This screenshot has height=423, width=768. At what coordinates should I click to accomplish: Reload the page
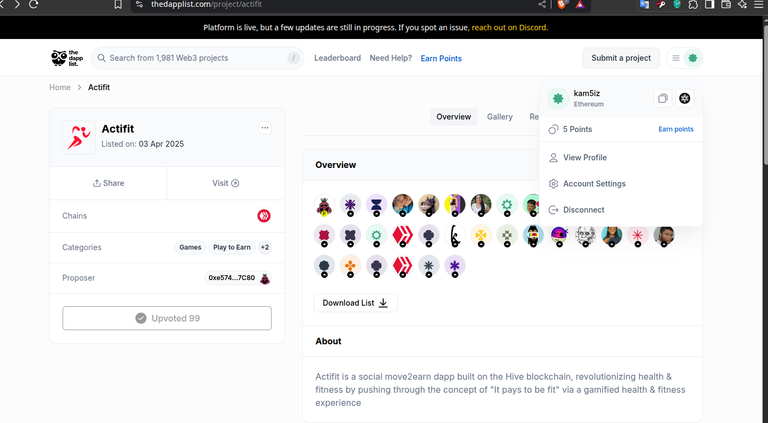[x=33, y=4]
